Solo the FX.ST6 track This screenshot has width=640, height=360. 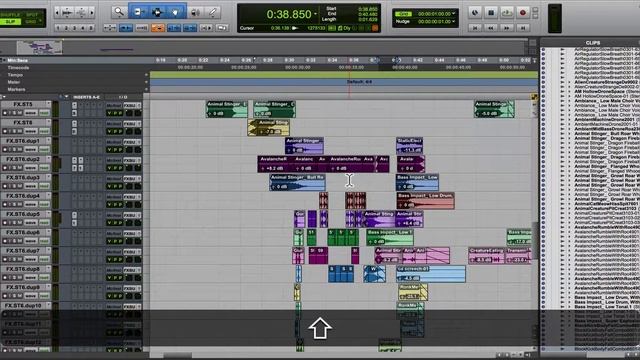14,131
